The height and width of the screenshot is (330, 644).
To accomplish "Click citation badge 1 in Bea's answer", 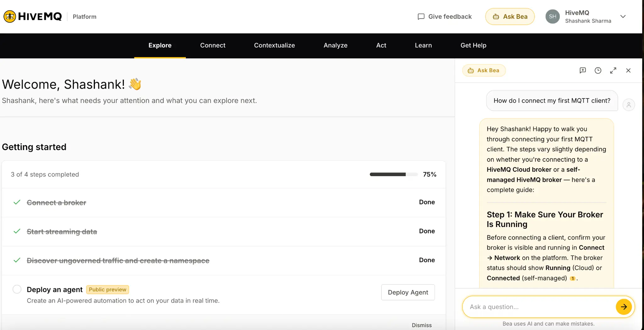I will pyautogui.click(x=573, y=278).
